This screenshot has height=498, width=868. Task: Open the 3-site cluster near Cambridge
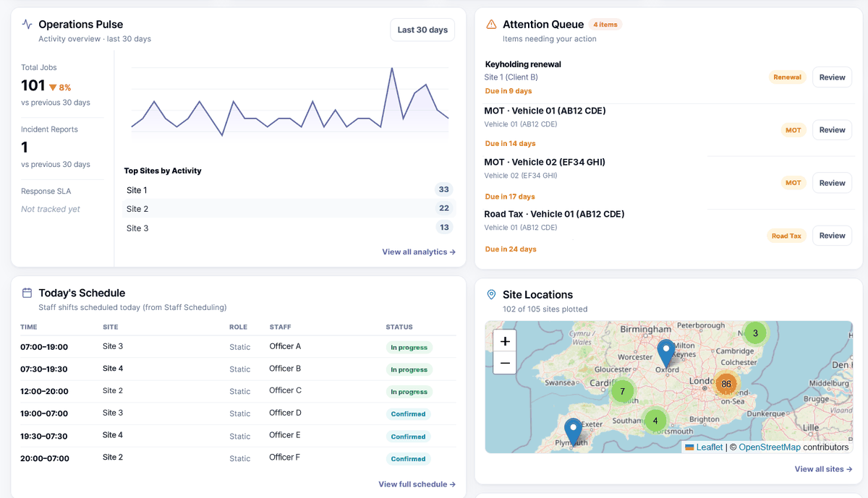[755, 333]
